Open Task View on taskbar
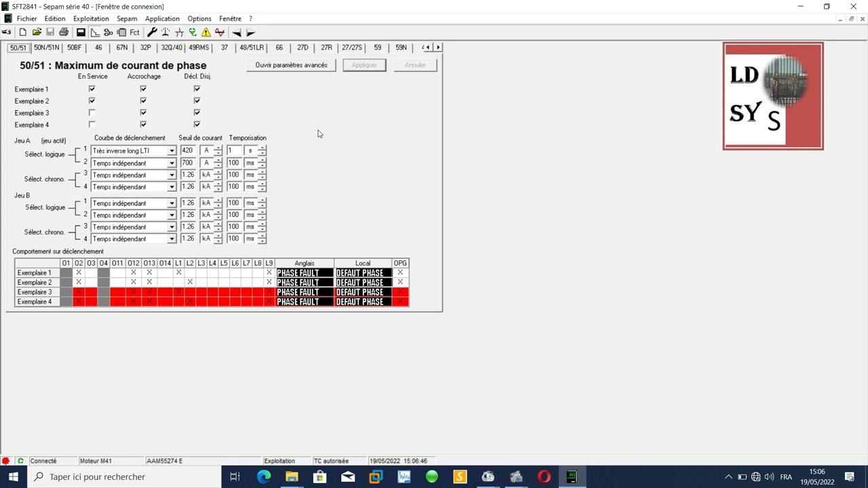 pos(235,476)
